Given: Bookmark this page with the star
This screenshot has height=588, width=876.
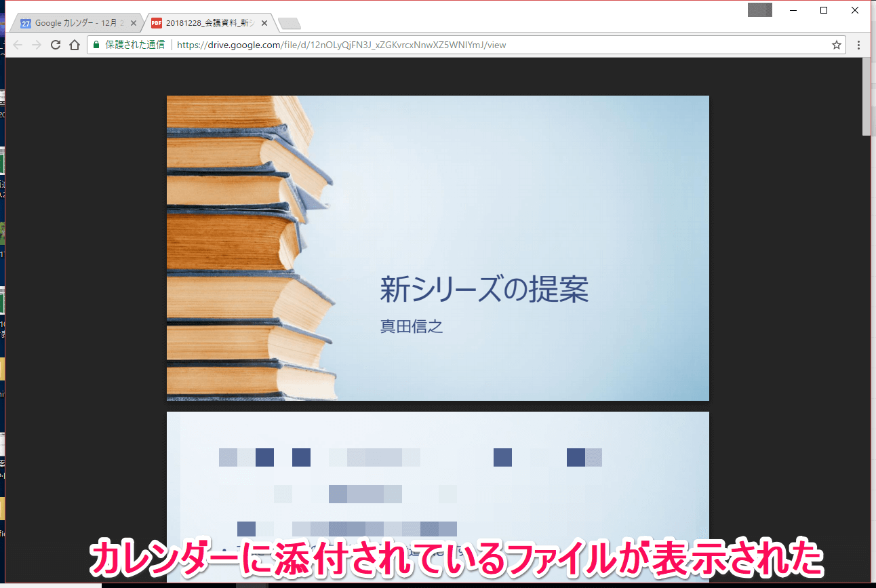Looking at the screenshot, I should 837,45.
